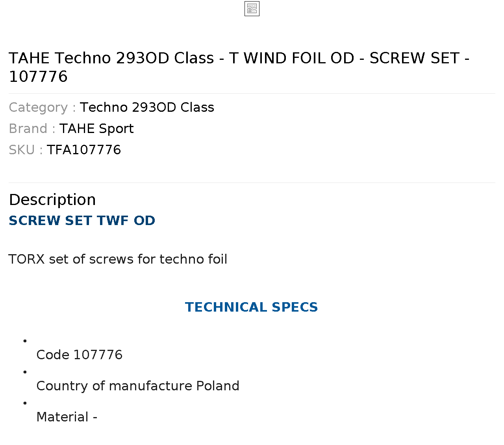Image resolution: width=504 pixels, height=445 pixels.
Task: Open the TAHE Sport brand link
Action: [96, 128]
